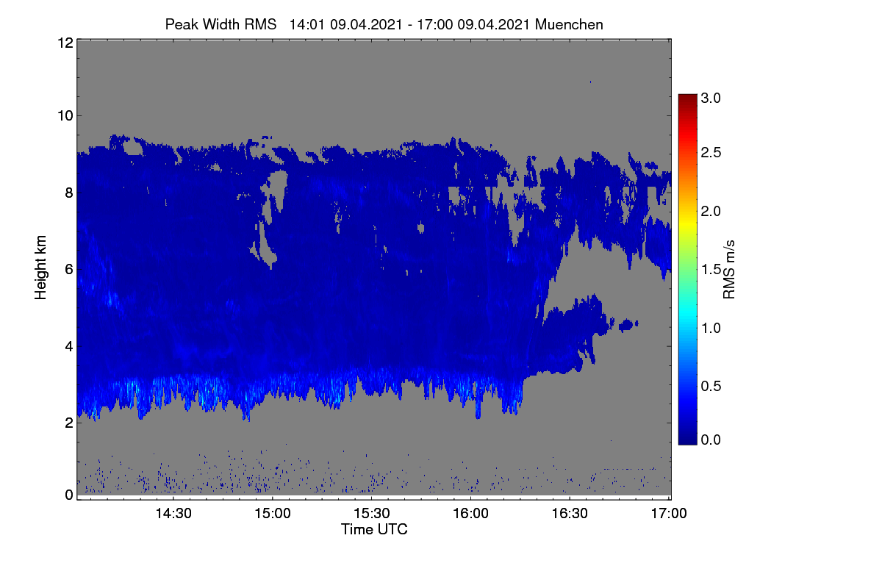Click the height tick label 8
Viewport: 882px width, 588px height.
coord(68,193)
